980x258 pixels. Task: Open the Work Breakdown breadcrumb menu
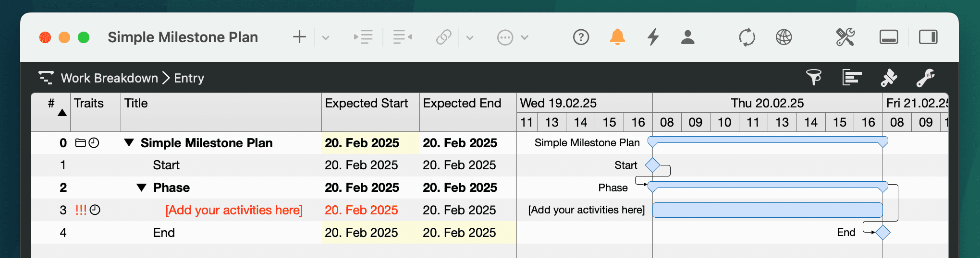tap(109, 78)
